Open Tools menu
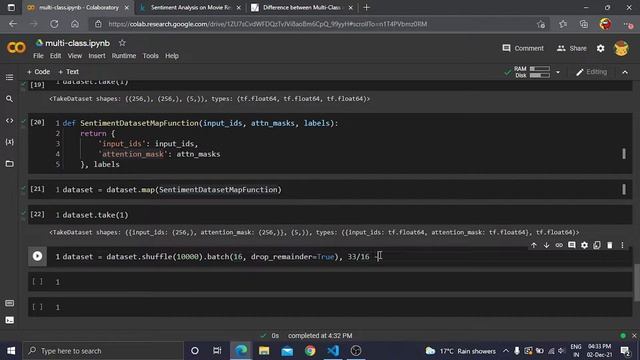This screenshot has width=640, height=360. click(x=150, y=56)
